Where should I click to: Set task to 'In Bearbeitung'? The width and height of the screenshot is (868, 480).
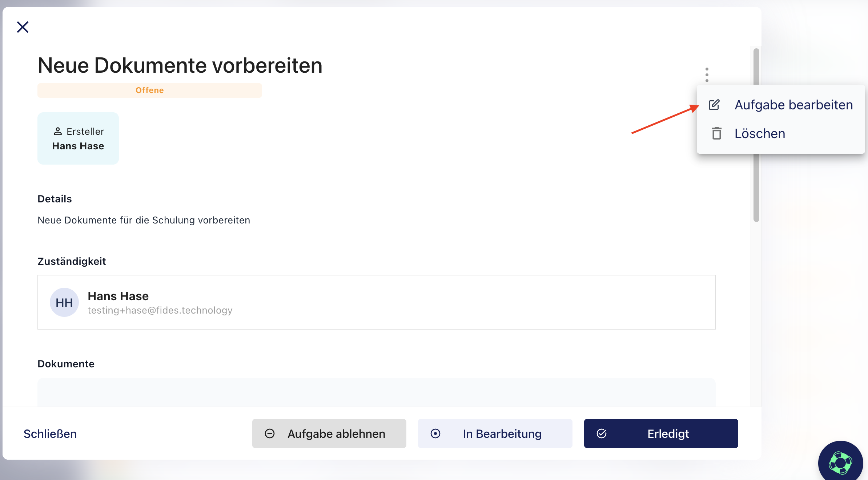tap(495, 433)
